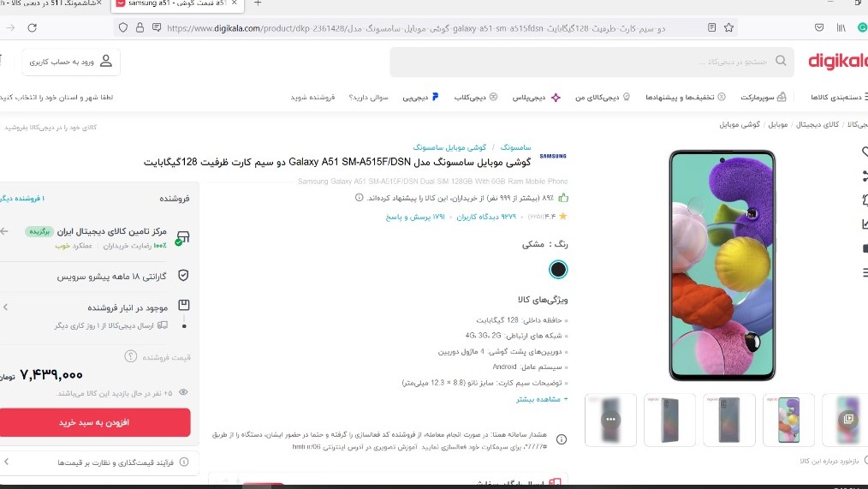Select the black color option circle
Viewport: 868px width, 489px height.
pos(558,270)
